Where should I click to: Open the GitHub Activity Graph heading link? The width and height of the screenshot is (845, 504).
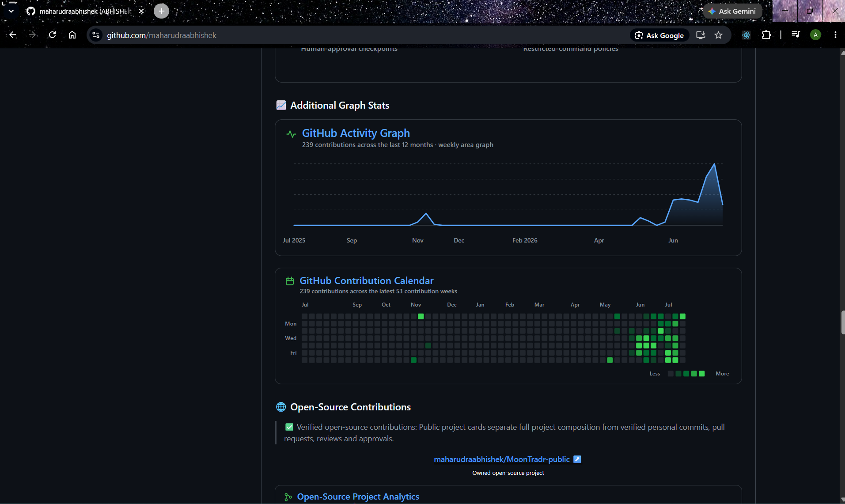(x=356, y=133)
